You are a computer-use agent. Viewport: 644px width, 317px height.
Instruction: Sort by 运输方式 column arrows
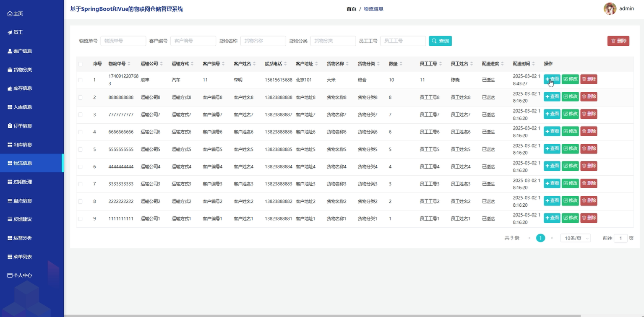point(192,64)
